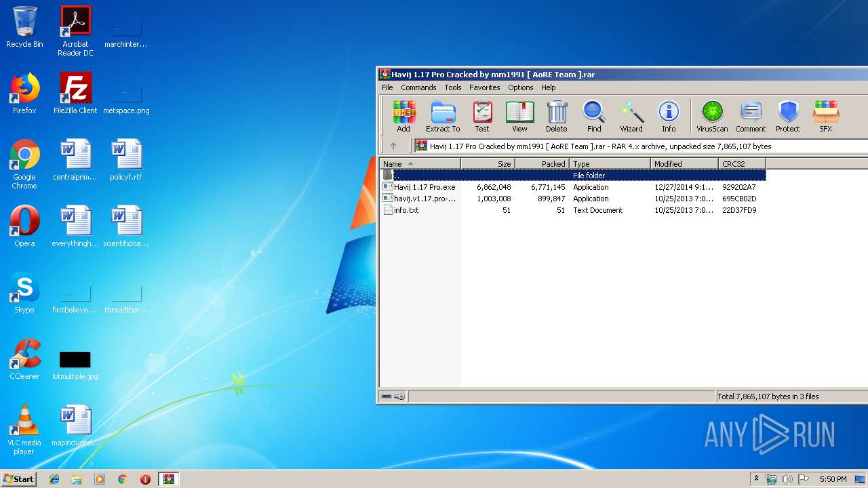Viewport: 868px width, 488px height.
Task: Sort by the Name column header
Action: [x=420, y=163]
